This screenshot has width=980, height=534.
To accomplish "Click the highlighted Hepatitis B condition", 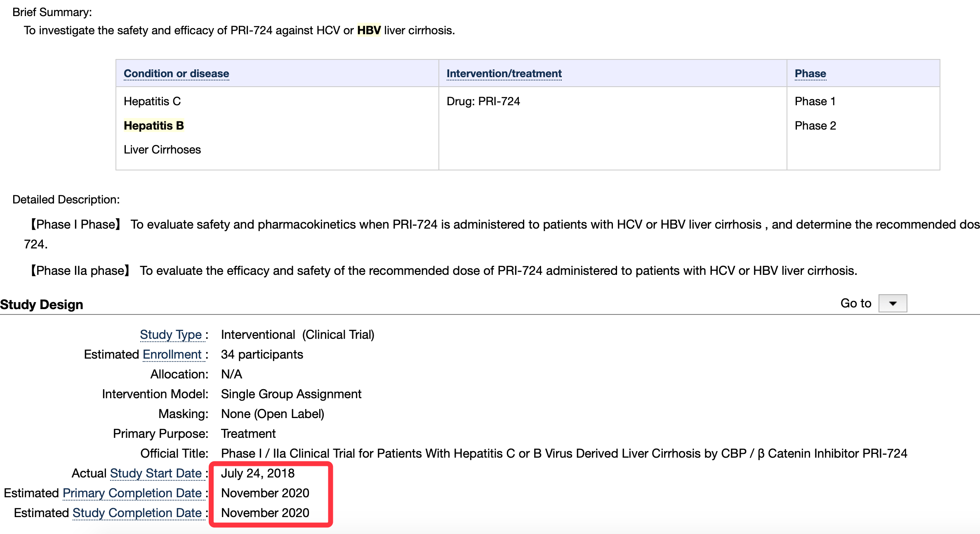I will coord(154,125).
